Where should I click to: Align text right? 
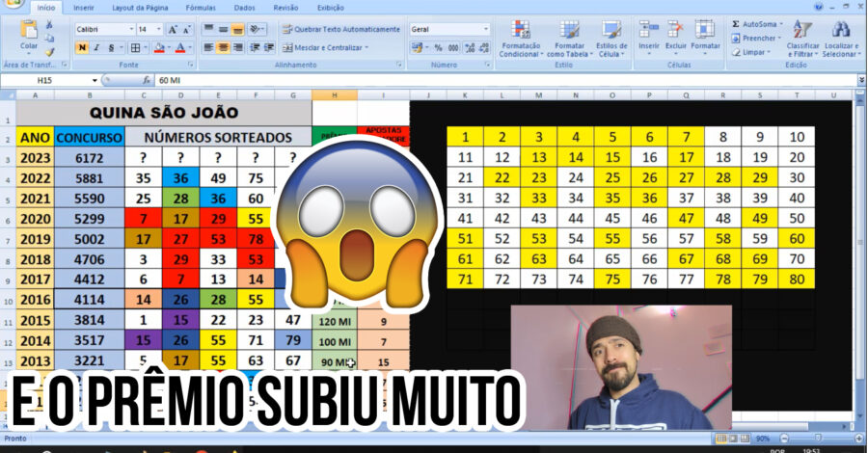click(x=237, y=48)
